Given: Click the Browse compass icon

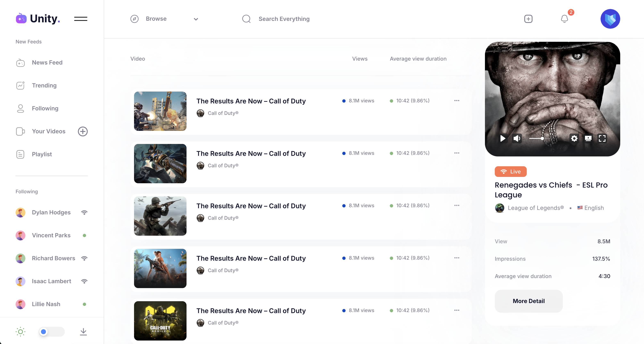Looking at the screenshot, I should point(134,19).
